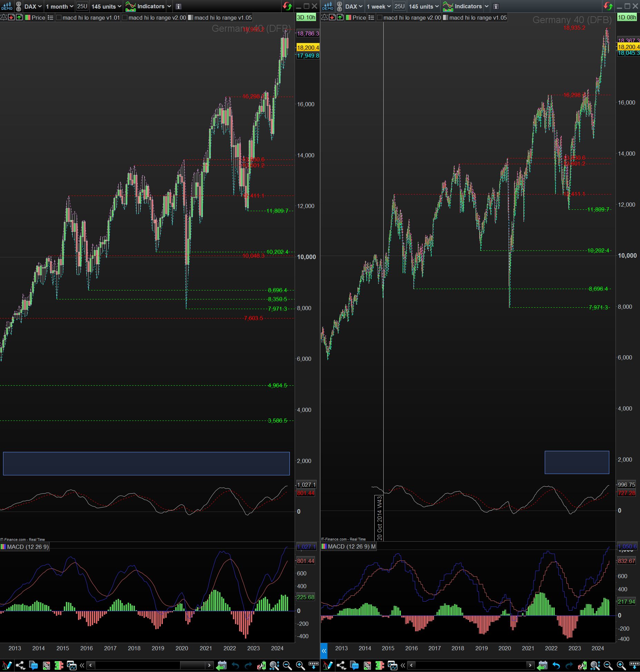640x672 pixels.
Task: Open Price settings list in right chart
Action: (371, 18)
